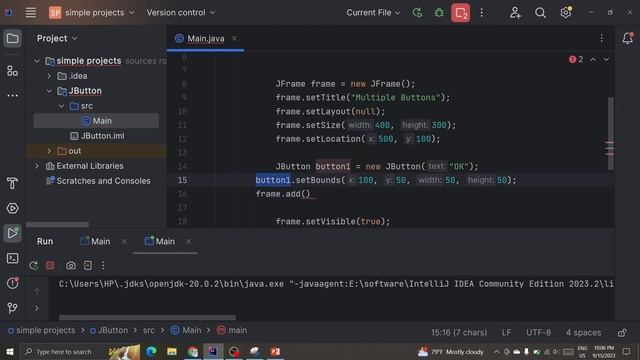Click the red Stop processes button
The image size is (640, 360).
pos(460,13)
